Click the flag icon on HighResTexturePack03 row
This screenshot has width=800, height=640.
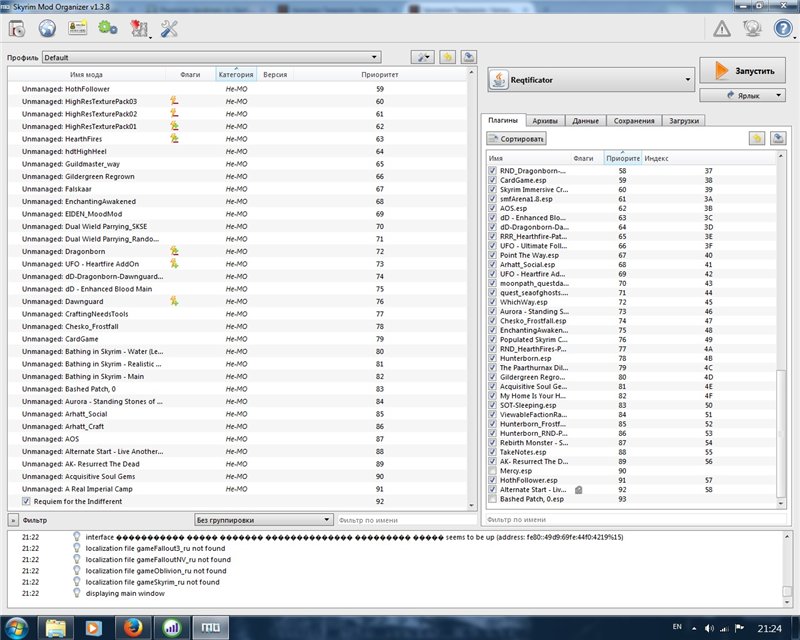coord(174,101)
